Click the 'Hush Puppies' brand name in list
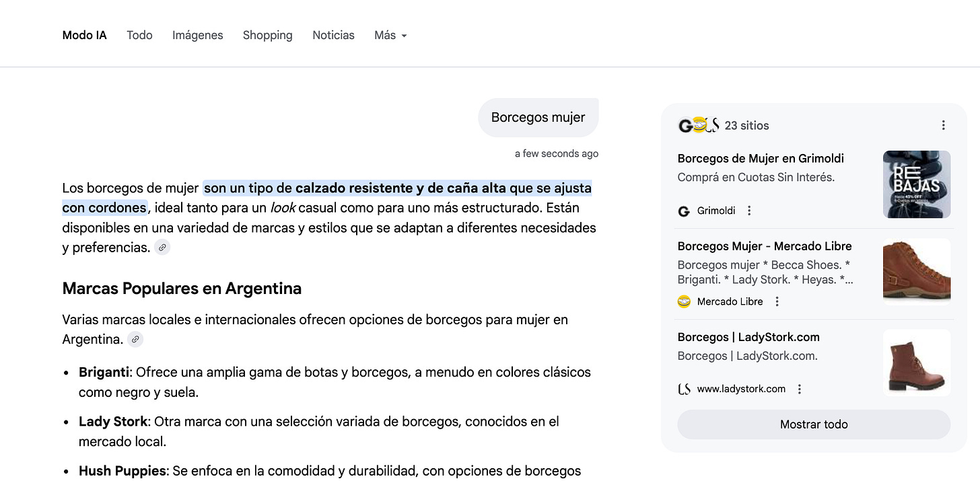 click(123, 472)
